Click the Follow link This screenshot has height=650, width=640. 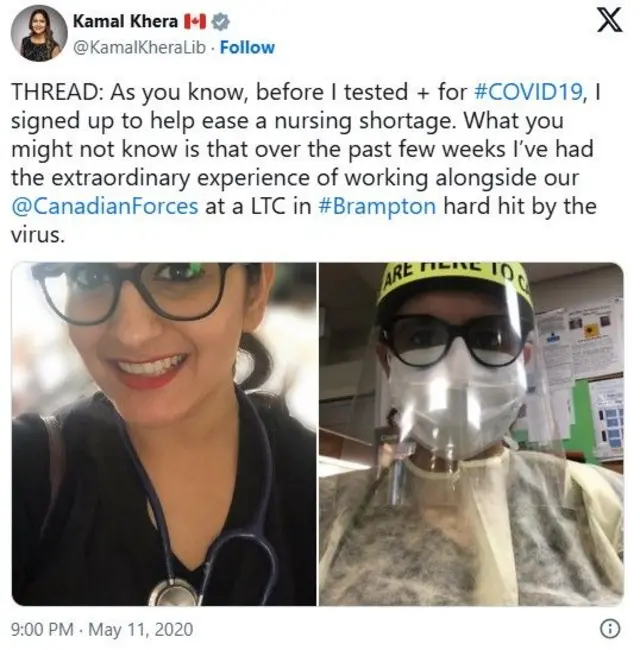pyautogui.click(x=247, y=47)
